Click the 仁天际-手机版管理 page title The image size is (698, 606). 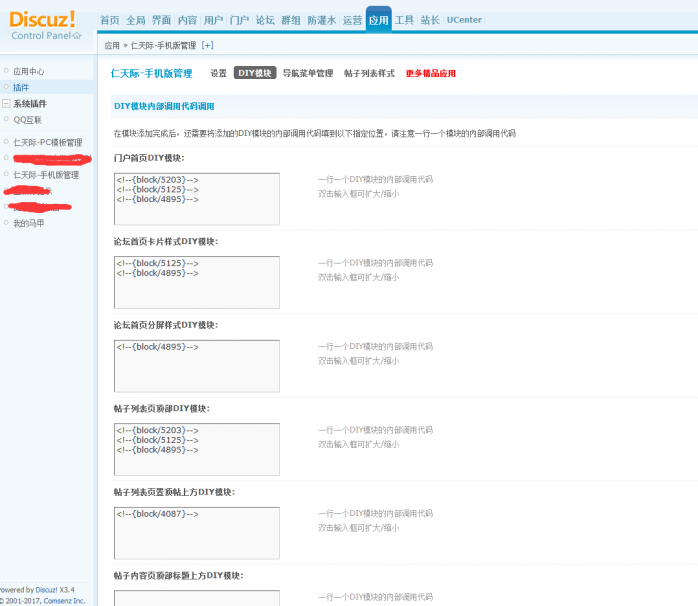pos(151,73)
